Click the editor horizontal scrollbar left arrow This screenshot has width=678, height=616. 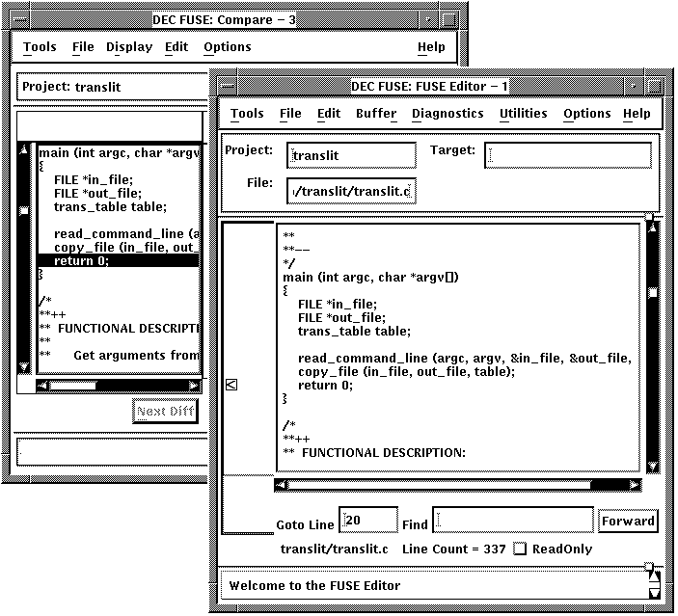point(281,485)
